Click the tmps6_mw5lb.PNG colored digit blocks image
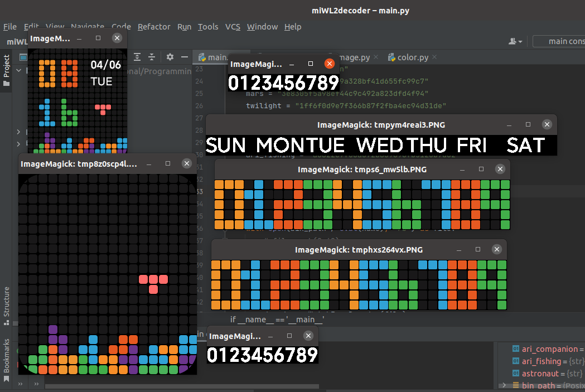This screenshot has width=585, height=392. point(362,205)
